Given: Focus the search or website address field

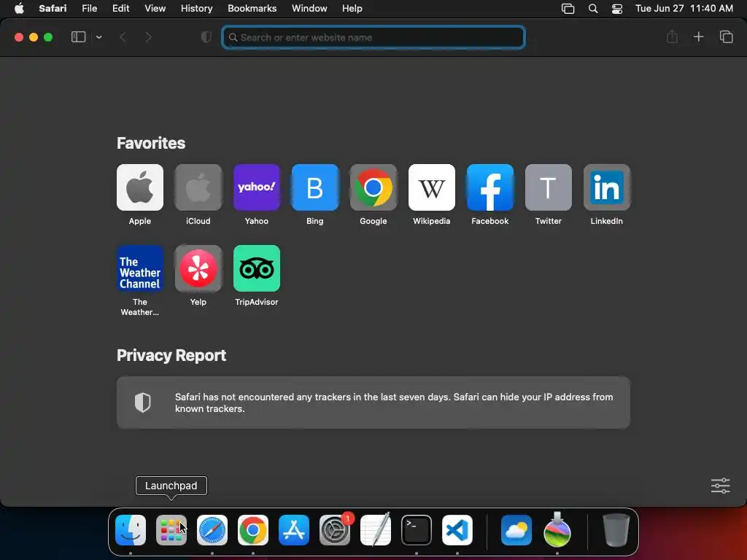Looking at the screenshot, I should 373,37.
